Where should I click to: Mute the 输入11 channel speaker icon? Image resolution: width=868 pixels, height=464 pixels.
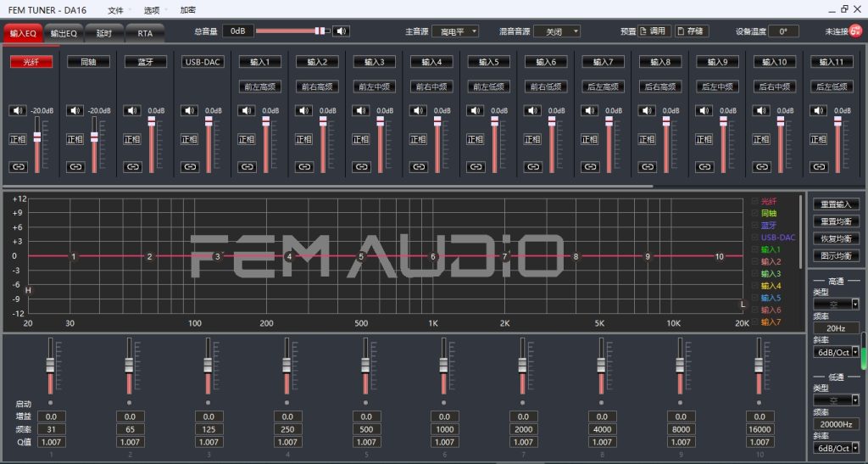pos(818,110)
